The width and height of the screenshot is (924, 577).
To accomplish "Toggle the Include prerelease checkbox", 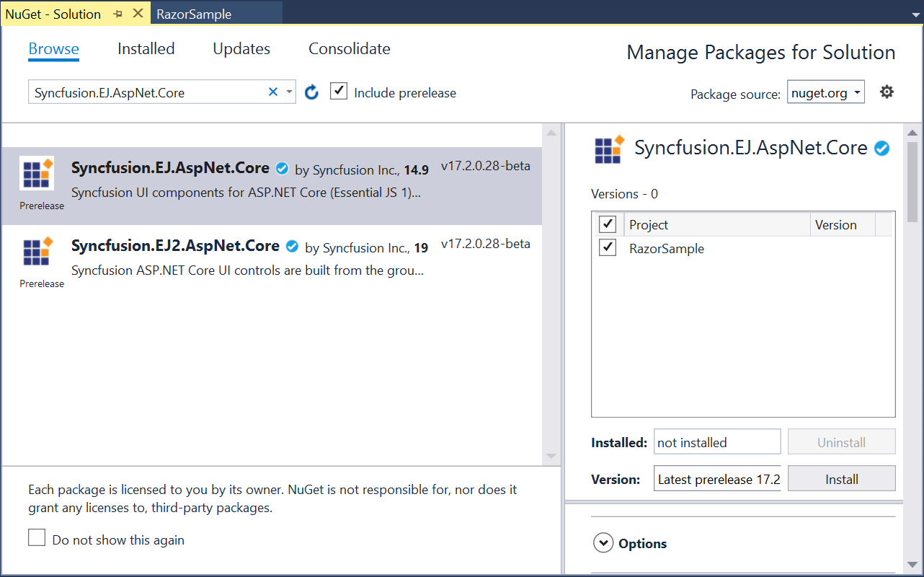I will pos(339,92).
